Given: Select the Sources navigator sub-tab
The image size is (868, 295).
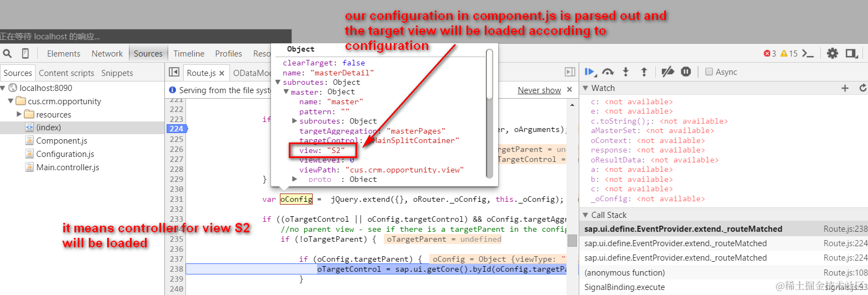Looking at the screenshot, I should [18, 73].
